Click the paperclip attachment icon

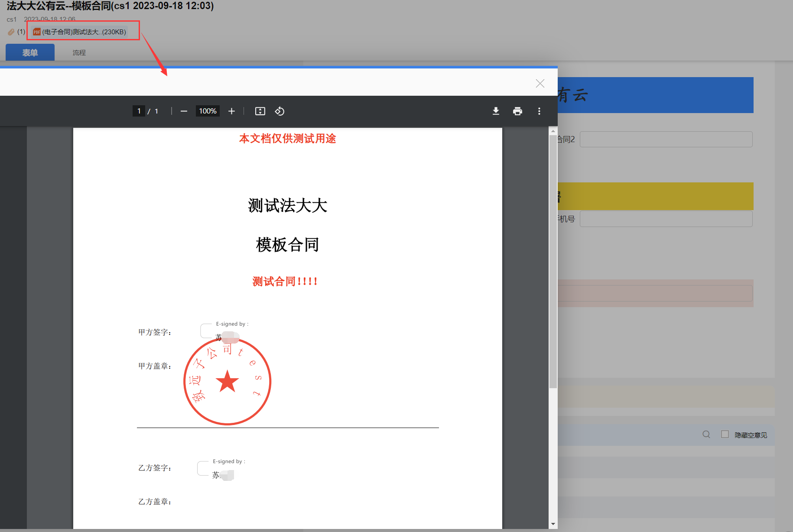pos(11,32)
